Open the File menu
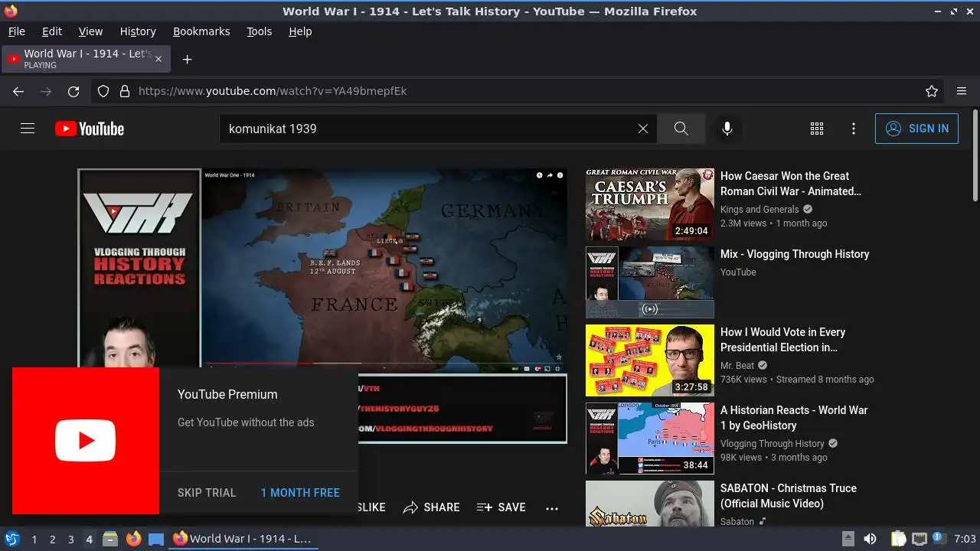This screenshot has height=551, width=980. (x=16, y=31)
